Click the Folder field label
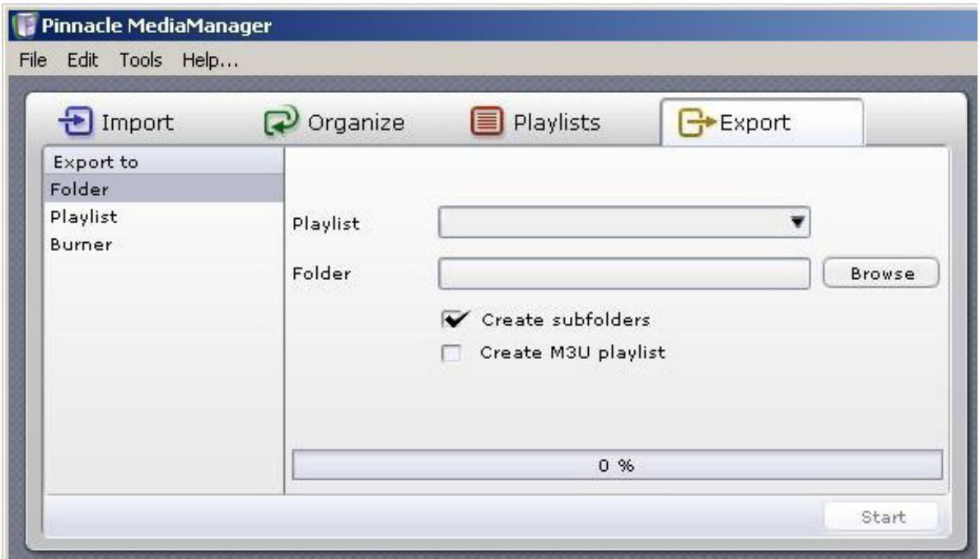980x559 pixels. coord(322,273)
